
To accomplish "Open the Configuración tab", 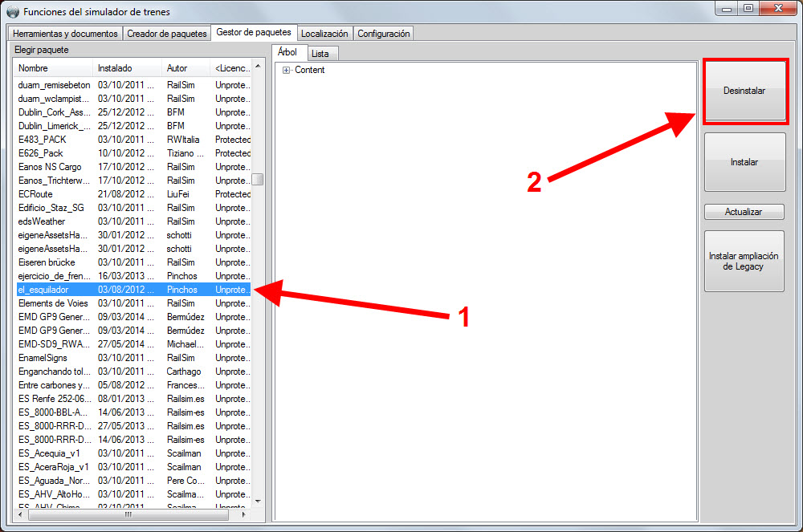I will pos(383,34).
